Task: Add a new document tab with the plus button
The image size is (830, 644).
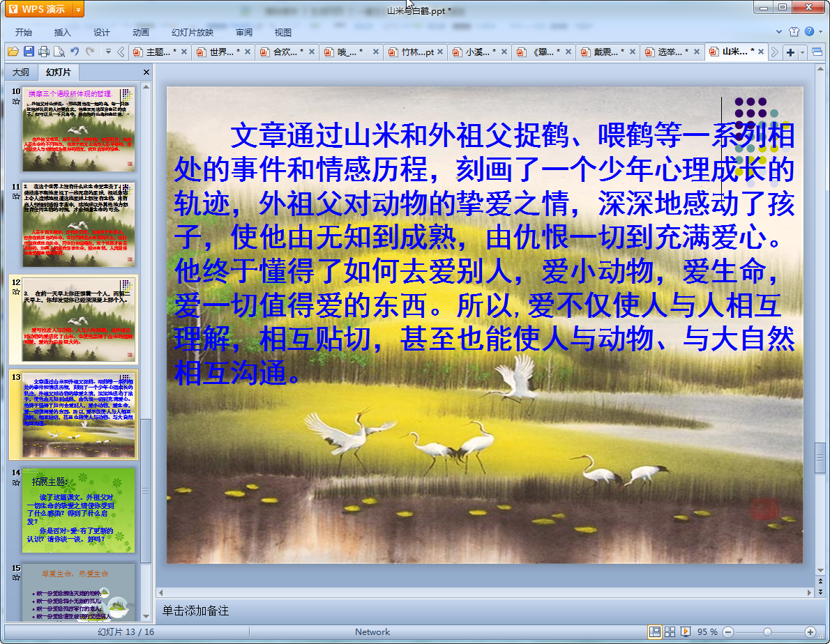Action: tap(790, 52)
